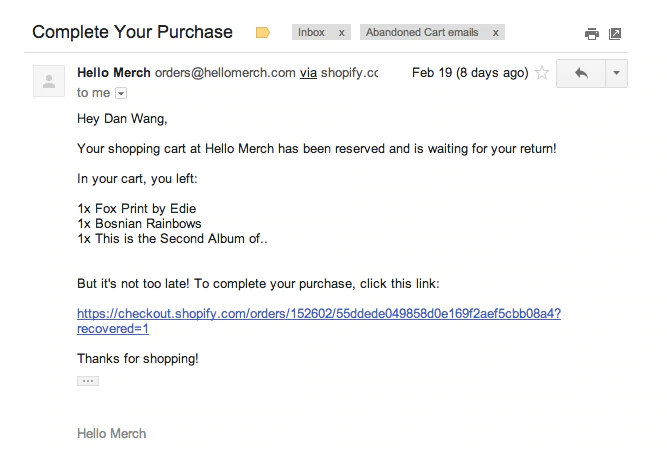Viewport: 667px width, 454px height.
Task: Print this email using the printer icon
Action: point(591,34)
